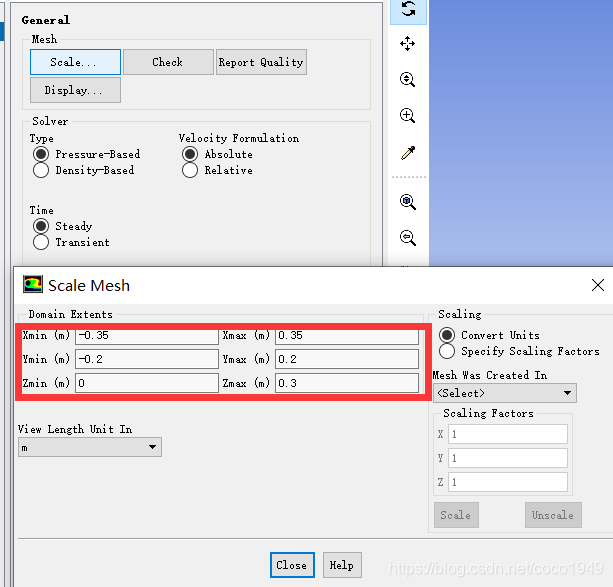Click the General panel heading
The width and height of the screenshot is (613, 587).
coord(46,20)
